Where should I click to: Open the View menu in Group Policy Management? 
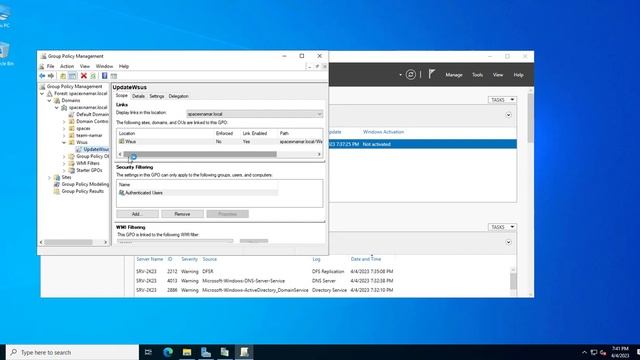84,66
